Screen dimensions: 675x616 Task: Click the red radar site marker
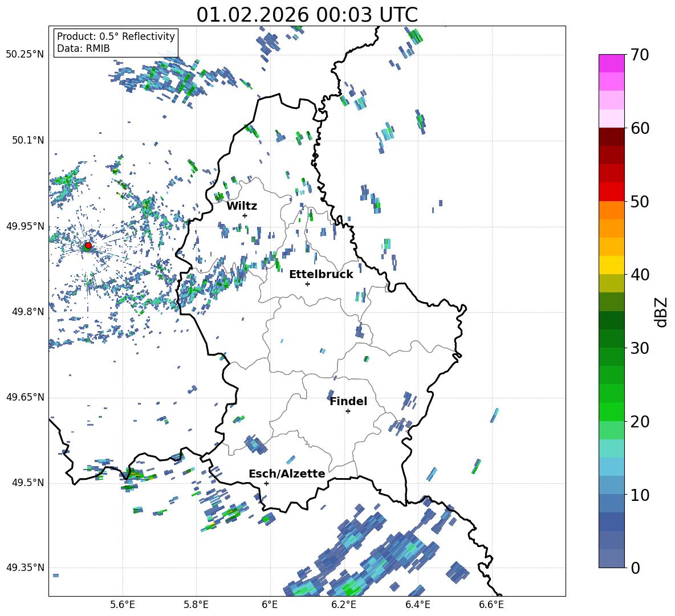click(88, 245)
